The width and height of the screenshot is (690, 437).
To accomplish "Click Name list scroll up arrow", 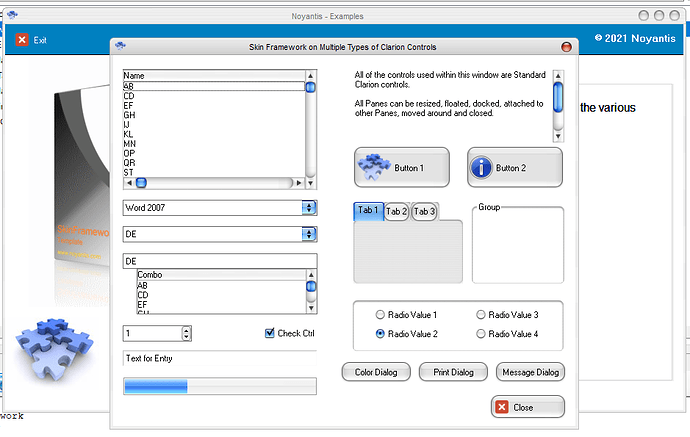I will coord(310,76).
